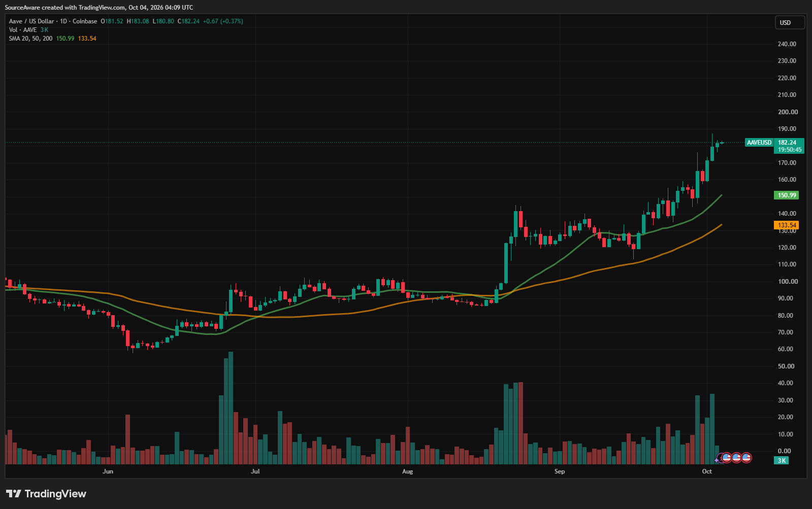The image size is (812, 509).
Task: Click the middle US flag event icon
Action: point(736,458)
